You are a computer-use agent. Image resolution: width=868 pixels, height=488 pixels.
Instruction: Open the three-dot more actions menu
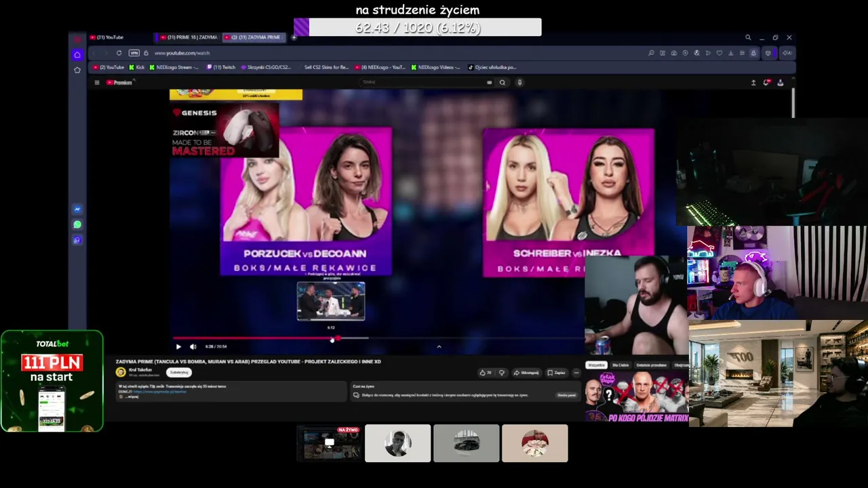click(576, 373)
